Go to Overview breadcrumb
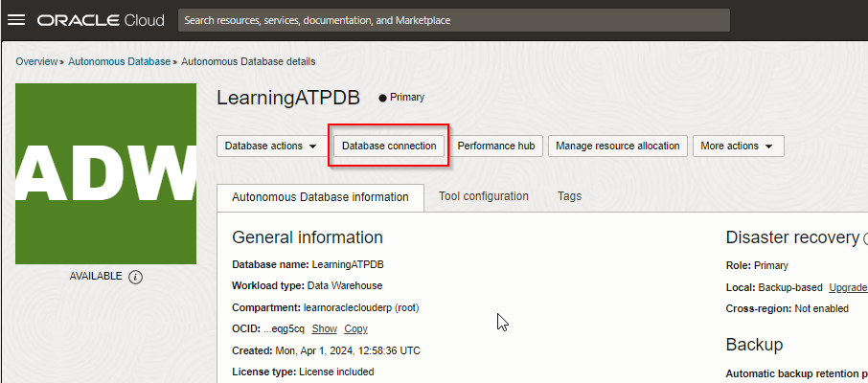868x383 pixels. [x=36, y=61]
